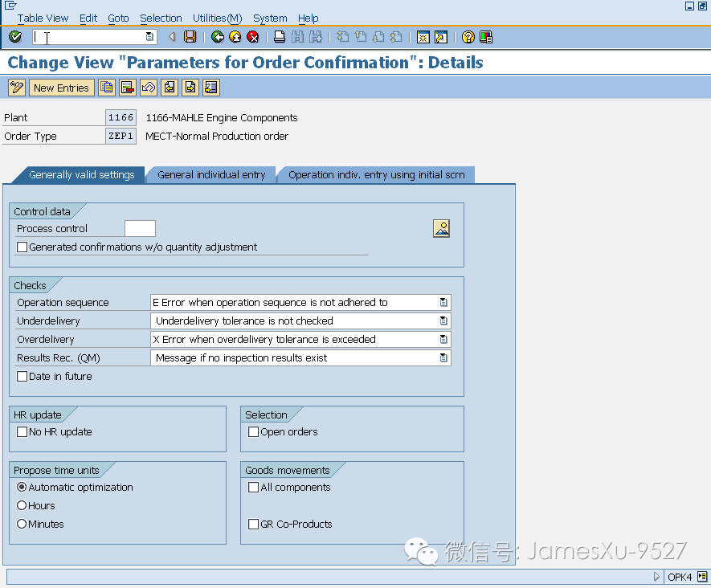Screen dimensions: 711x588
Task: Click the Copy As icon
Action: pos(107,88)
